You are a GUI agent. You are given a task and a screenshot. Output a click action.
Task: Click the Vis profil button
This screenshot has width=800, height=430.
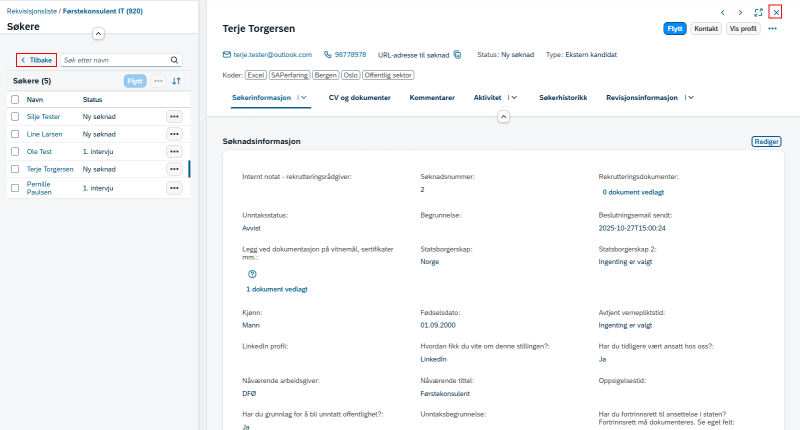[743, 29]
